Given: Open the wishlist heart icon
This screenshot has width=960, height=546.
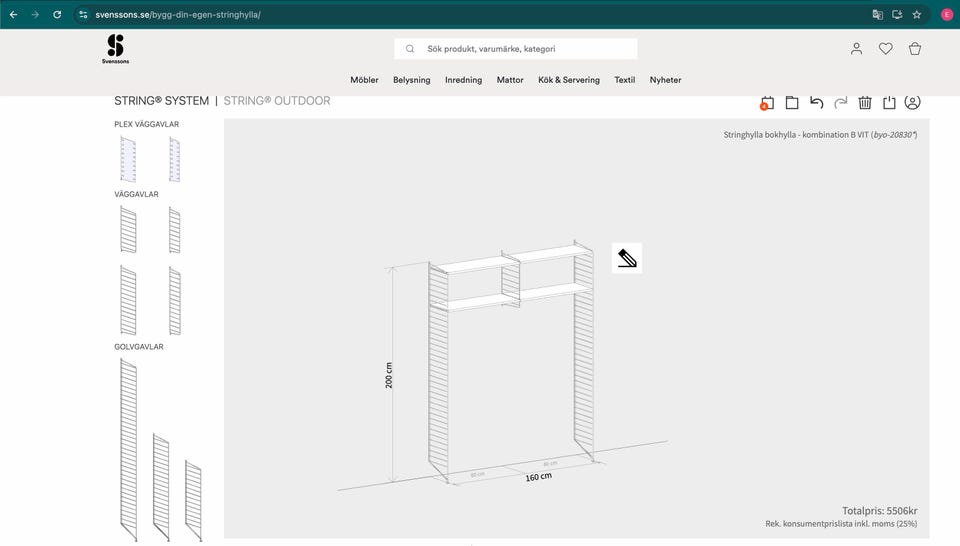Looking at the screenshot, I should point(885,48).
